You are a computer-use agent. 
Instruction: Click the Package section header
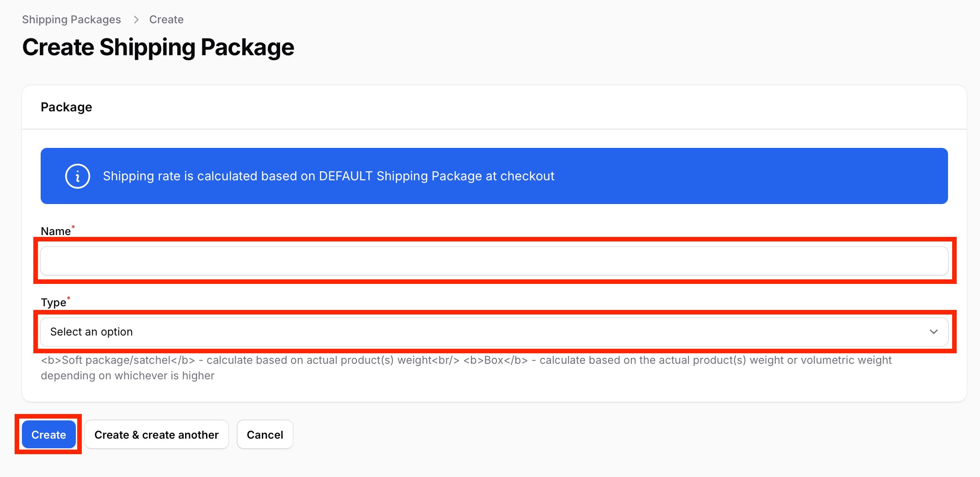click(x=66, y=107)
